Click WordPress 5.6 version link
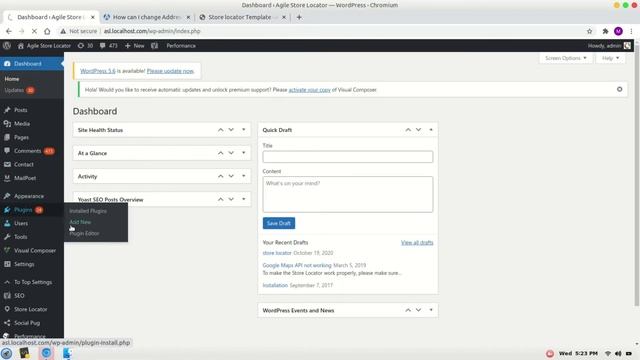640x360 pixels. [98, 71]
